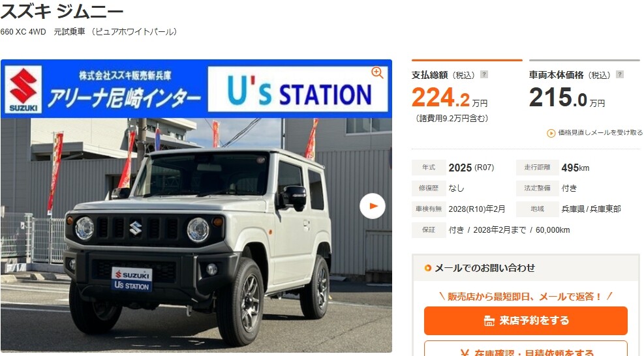644x356 pixels.
Task: Click the 来店予約をする button
Action: pos(526,321)
